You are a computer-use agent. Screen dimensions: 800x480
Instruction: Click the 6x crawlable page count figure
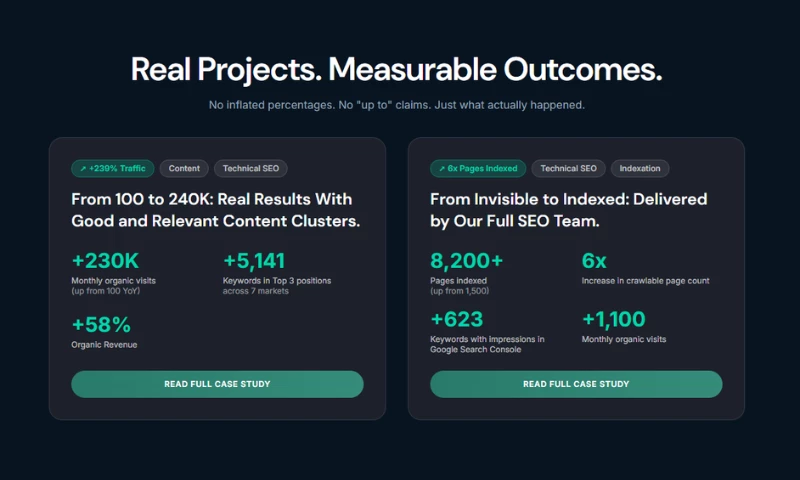click(594, 261)
